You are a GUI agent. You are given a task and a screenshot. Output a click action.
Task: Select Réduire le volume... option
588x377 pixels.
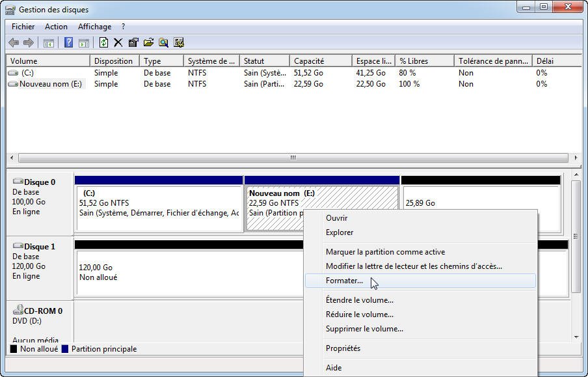pyautogui.click(x=359, y=314)
